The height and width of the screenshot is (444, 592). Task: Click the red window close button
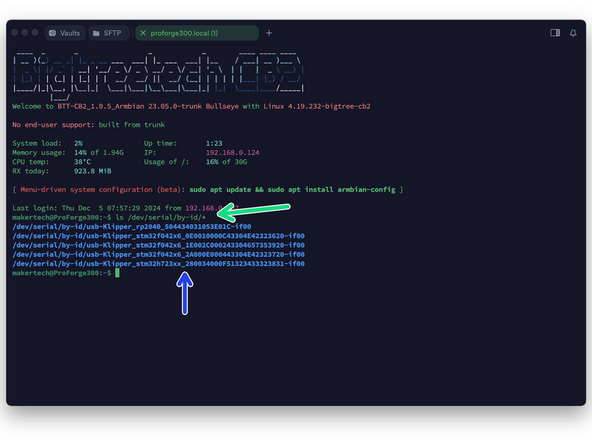tap(15, 32)
